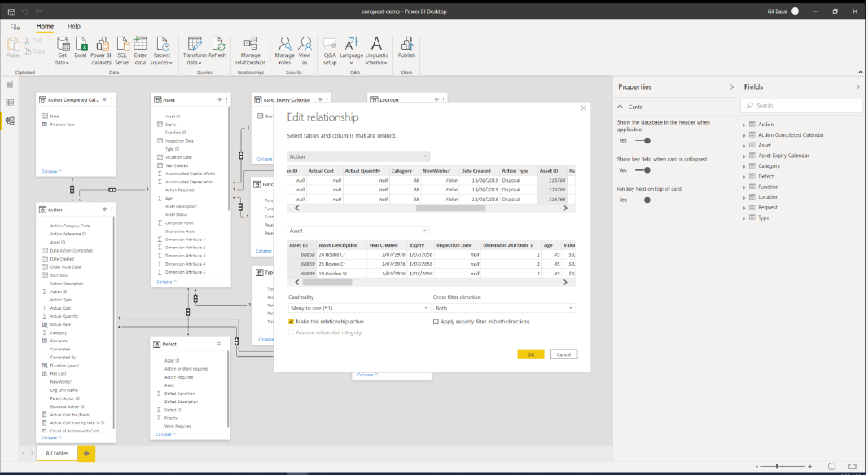This screenshot has width=868, height=475.
Task: Select the Home ribbon tab
Action: (x=45, y=26)
